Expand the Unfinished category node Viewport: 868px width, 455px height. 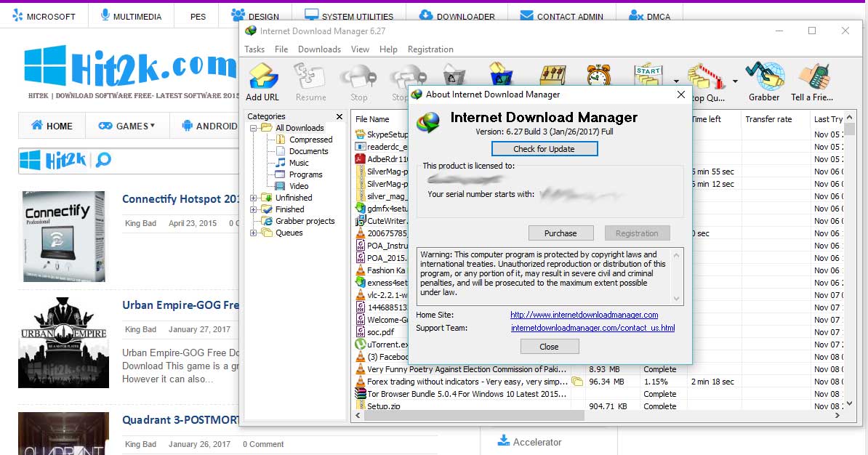[x=253, y=198]
